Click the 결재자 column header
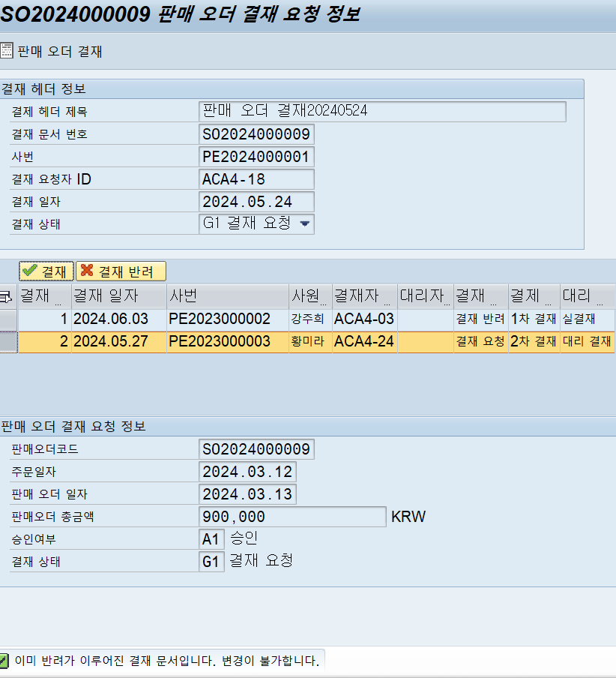 tap(365, 296)
